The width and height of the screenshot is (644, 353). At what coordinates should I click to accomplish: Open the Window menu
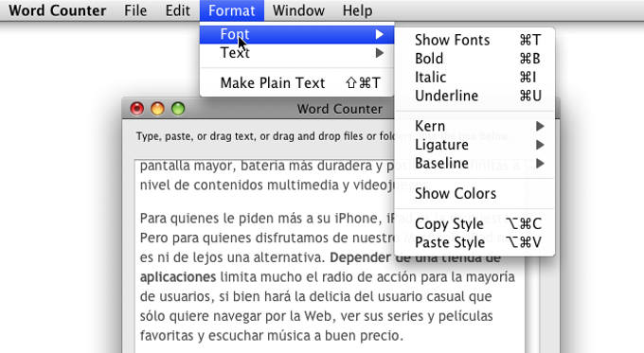pos(298,10)
